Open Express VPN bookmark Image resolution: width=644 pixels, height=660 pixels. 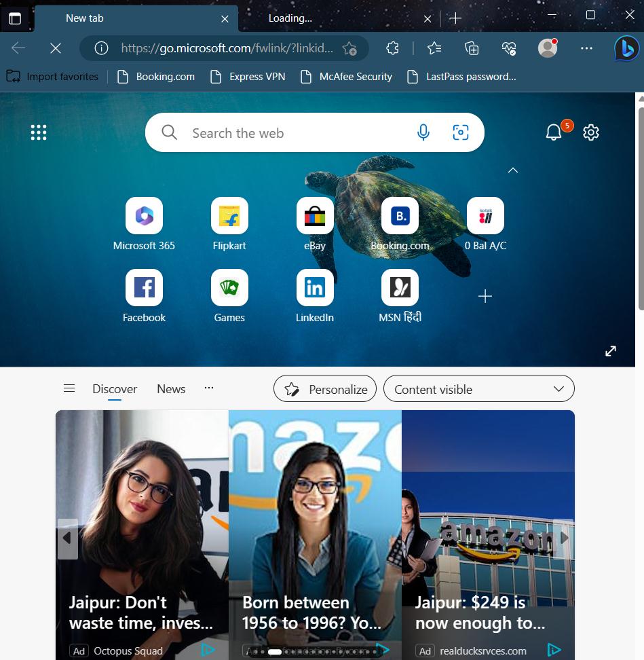(248, 77)
